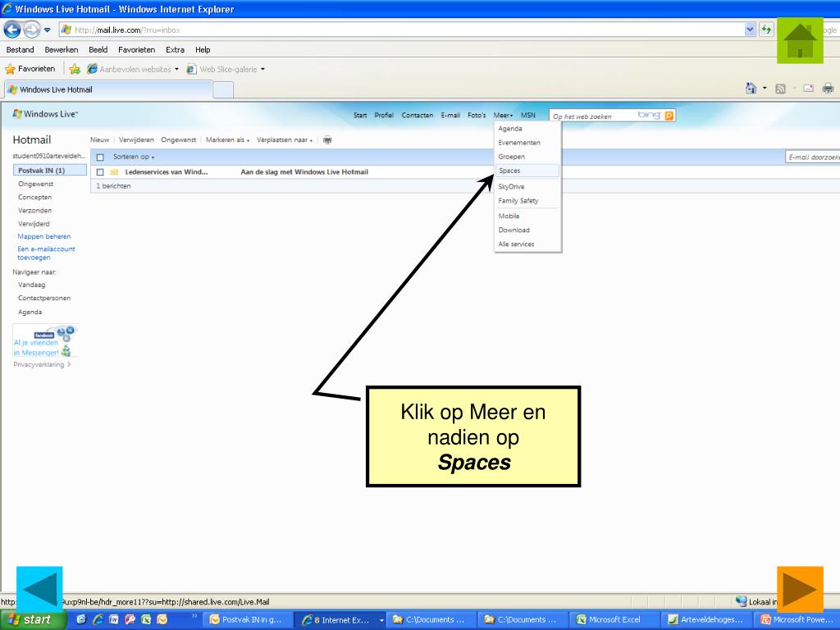Click the read mail toolbar icon
The image size is (840, 630).
[808, 89]
